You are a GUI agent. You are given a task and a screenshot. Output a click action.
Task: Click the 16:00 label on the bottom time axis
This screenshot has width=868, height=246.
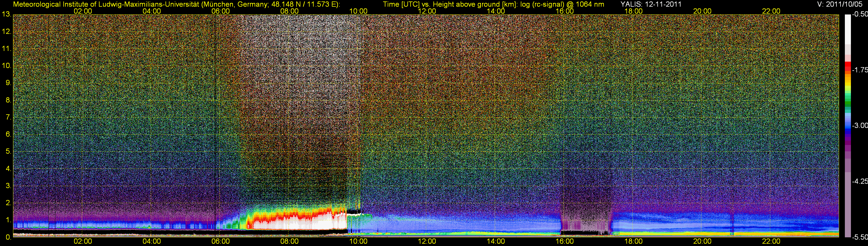(x=564, y=241)
